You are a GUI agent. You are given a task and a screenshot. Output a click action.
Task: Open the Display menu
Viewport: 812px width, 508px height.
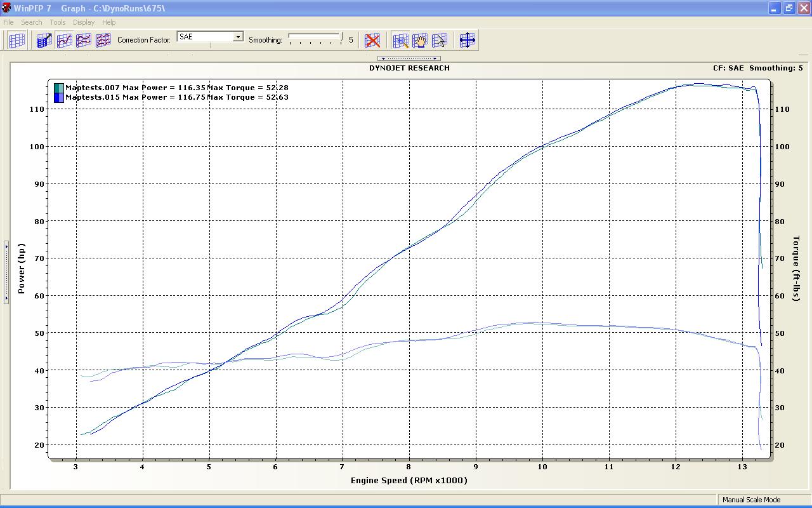tap(84, 22)
